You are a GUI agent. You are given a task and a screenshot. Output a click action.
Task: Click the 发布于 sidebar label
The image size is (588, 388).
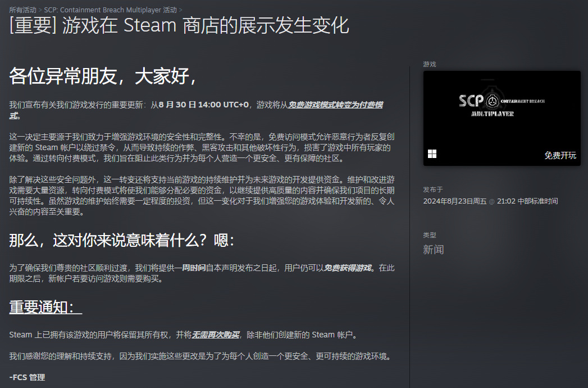pyautogui.click(x=433, y=190)
